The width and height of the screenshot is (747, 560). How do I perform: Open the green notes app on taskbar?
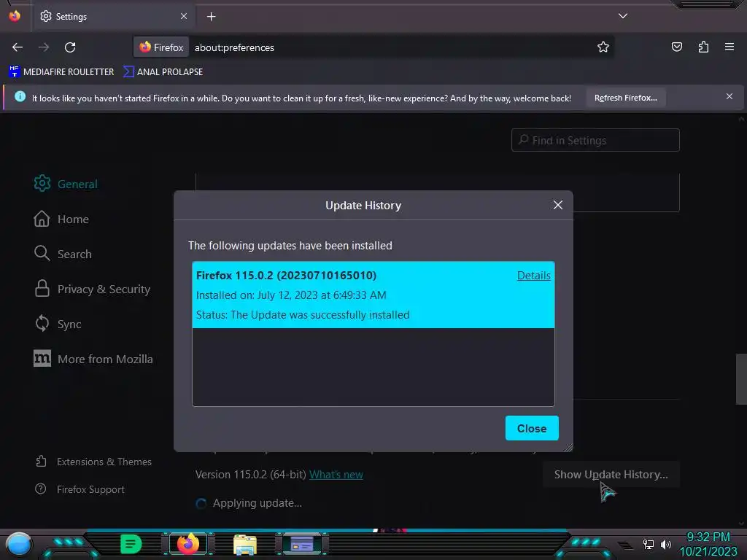click(131, 544)
